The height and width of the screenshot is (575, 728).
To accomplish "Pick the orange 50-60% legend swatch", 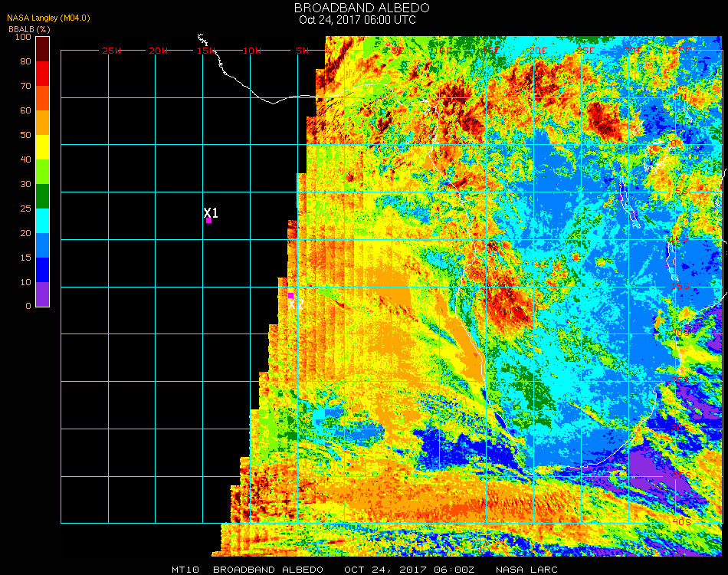I will pos(43,123).
